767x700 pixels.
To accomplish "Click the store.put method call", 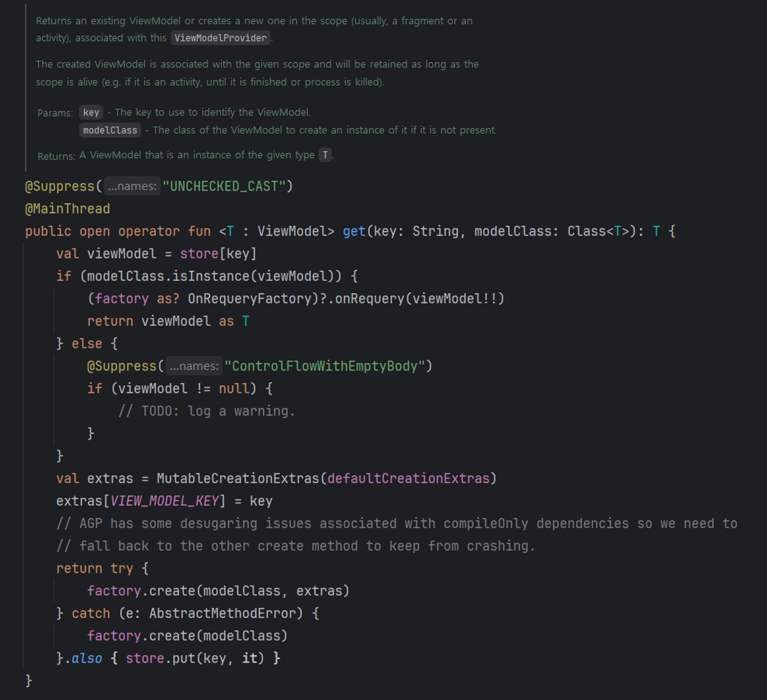I will click(x=184, y=658).
